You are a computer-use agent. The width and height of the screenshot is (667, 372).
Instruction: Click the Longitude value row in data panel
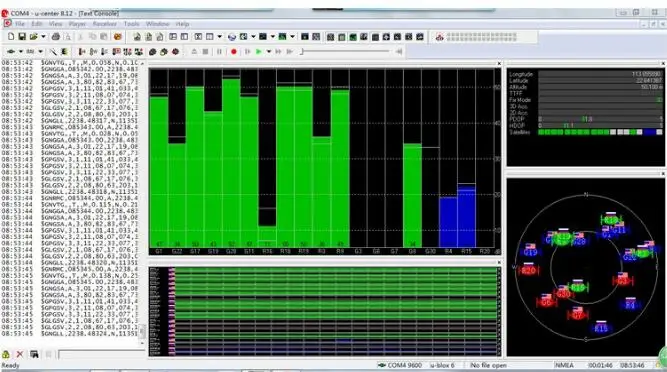coord(586,74)
